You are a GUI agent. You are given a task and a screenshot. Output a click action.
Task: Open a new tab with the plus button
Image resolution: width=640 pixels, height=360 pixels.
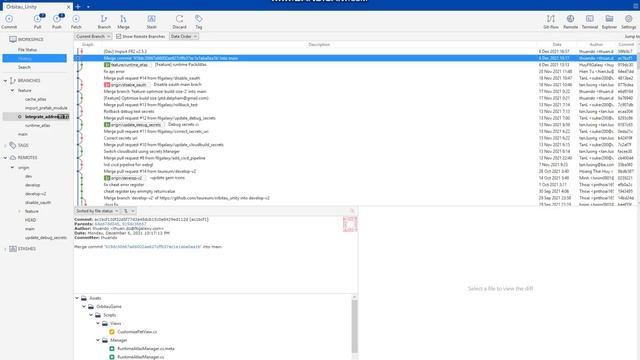click(78, 7)
